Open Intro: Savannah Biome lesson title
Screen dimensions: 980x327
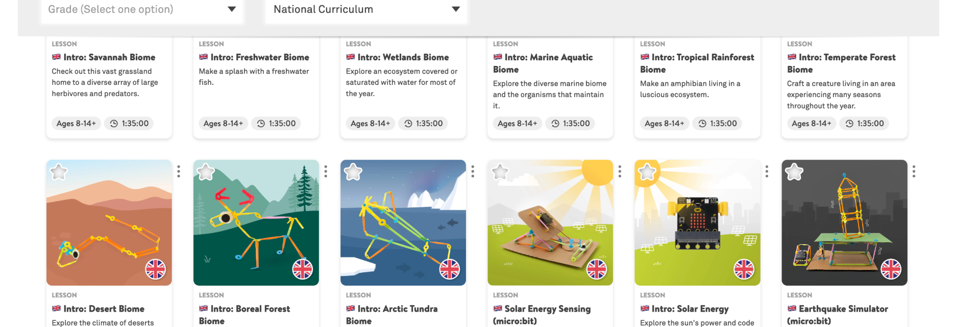point(109,57)
